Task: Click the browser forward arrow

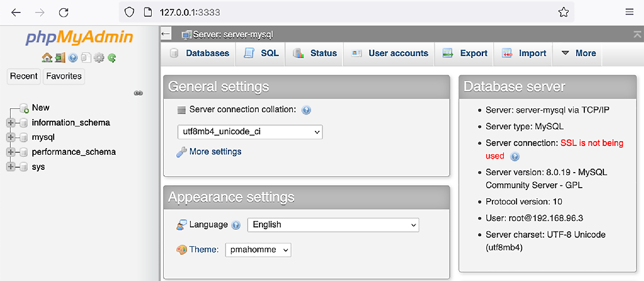Action: [x=40, y=13]
